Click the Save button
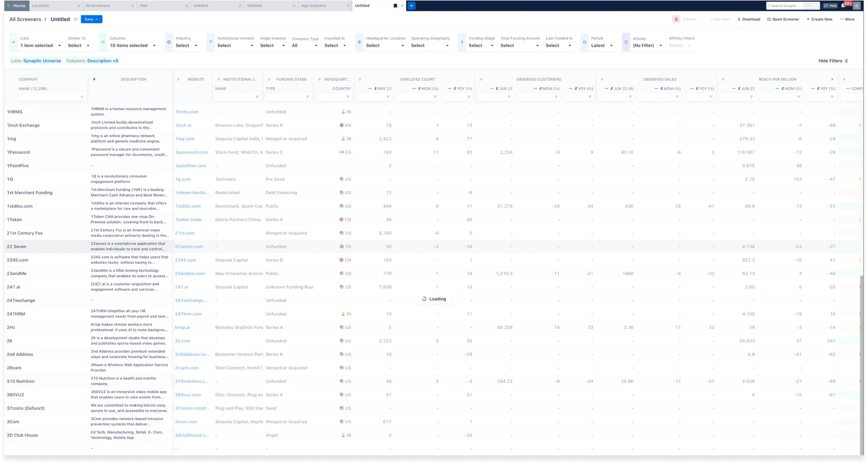Image resolution: width=868 pixels, height=464 pixels. (92, 19)
